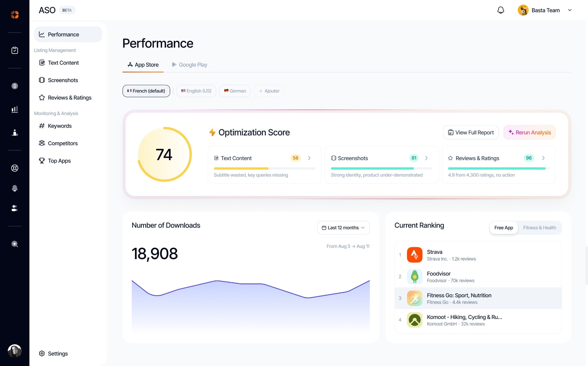Open Text Content in the sidebar
The width and height of the screenshot is (588, 366).
(68, 63)
